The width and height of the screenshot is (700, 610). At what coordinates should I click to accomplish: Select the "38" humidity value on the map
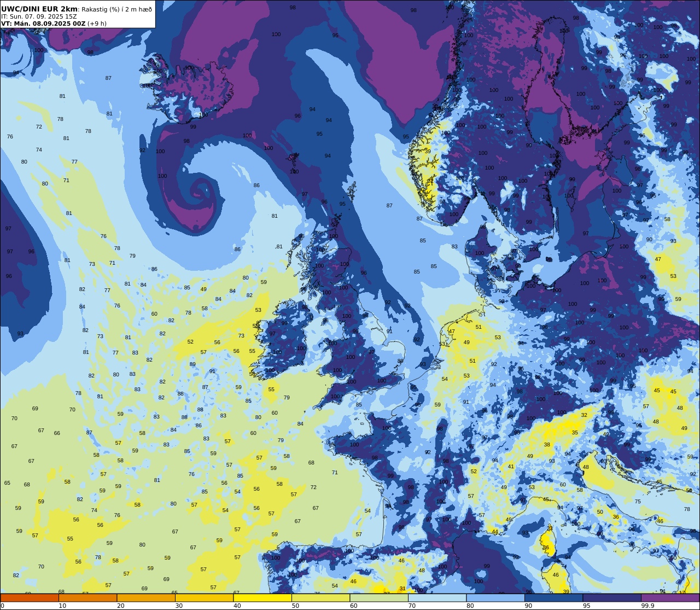pyautogui.click(x=547, y=445)
